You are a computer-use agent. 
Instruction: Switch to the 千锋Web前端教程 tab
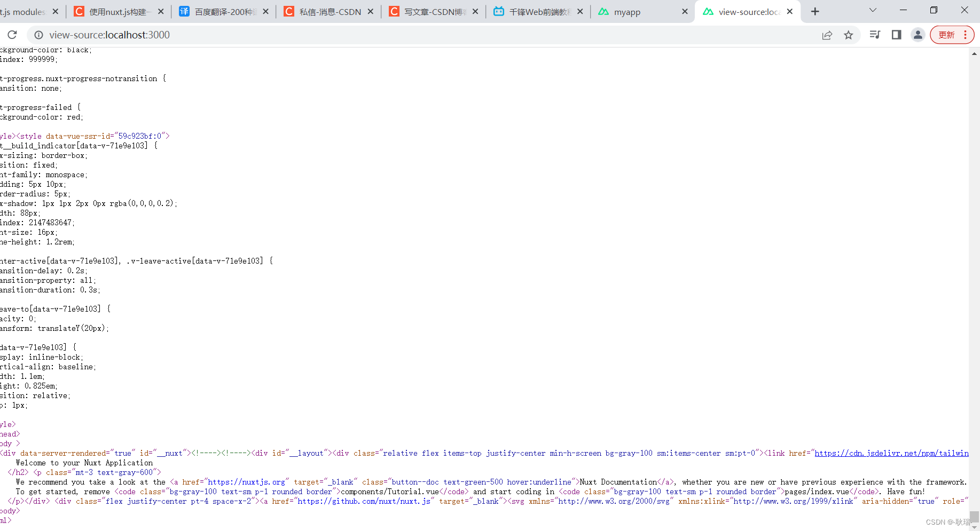coord(538,12)
